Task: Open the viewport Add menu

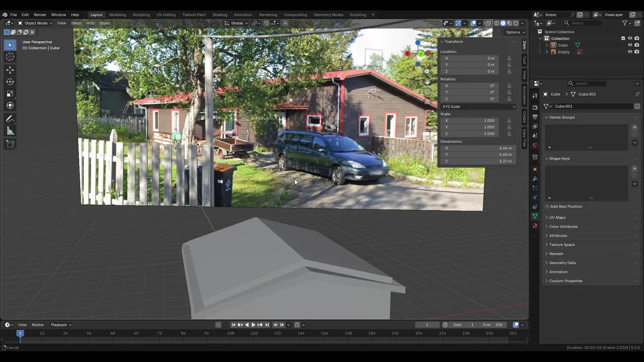Action: pyautogui.click(x=90, y=23)
